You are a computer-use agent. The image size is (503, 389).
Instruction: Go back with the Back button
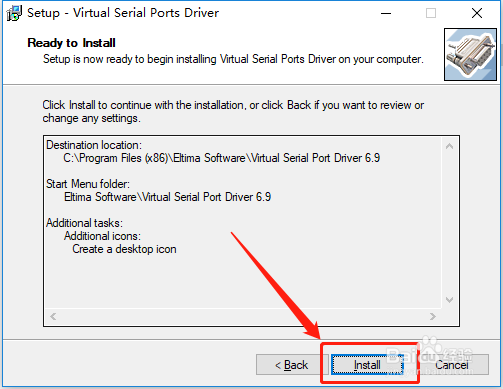point(292,365)
